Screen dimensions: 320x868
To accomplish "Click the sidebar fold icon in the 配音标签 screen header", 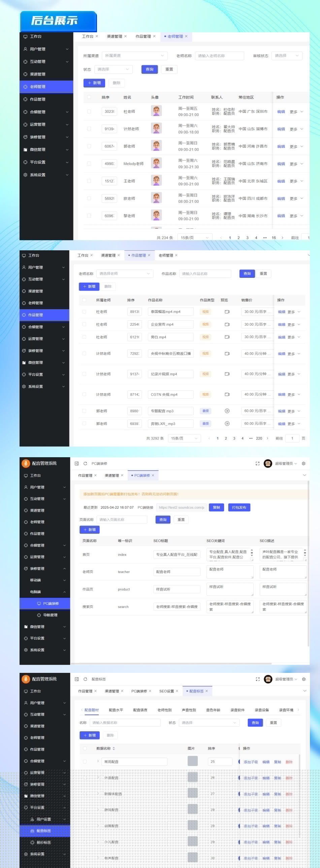I will pos(76,679).
